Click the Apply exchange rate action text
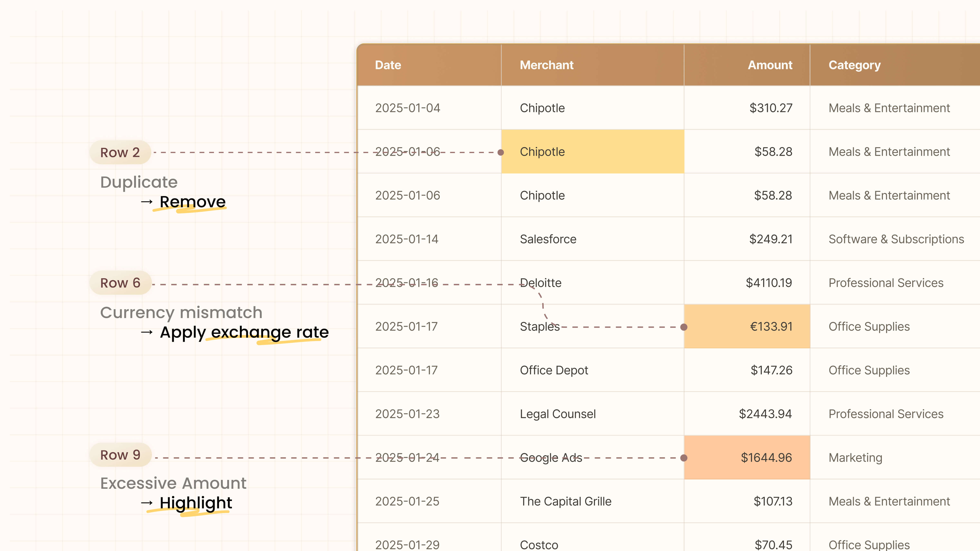Image resolution: width=980 pixels, height=551 pixels. pos(244,332)
